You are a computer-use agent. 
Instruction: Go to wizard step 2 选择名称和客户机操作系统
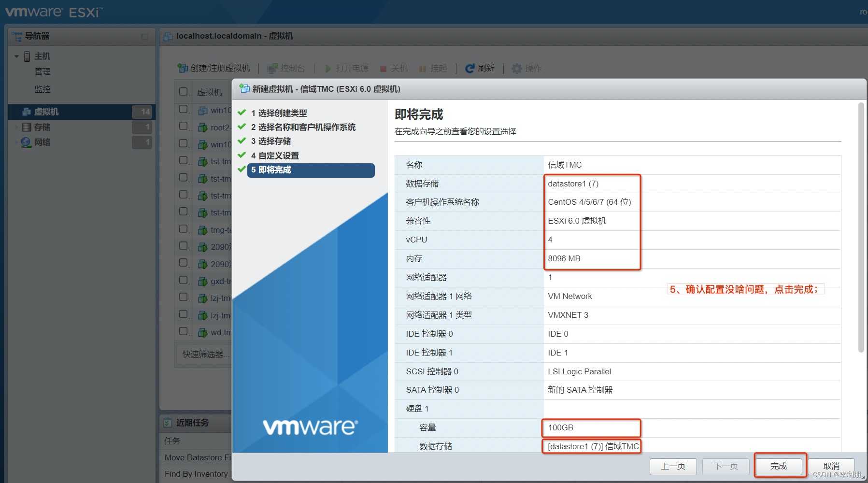click(303, 127)
